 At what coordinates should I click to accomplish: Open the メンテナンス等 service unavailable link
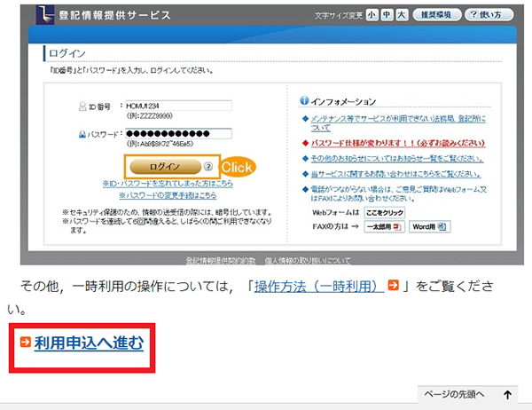pyautogui.click(x=398, y=123)
